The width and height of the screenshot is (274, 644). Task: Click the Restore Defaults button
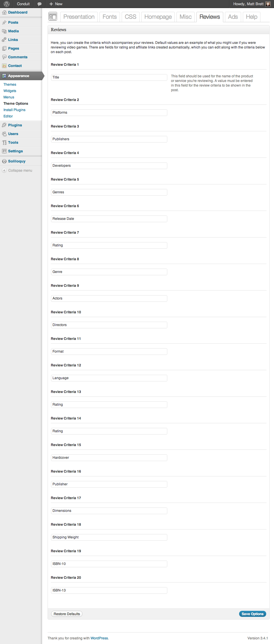tap(67, 614)
